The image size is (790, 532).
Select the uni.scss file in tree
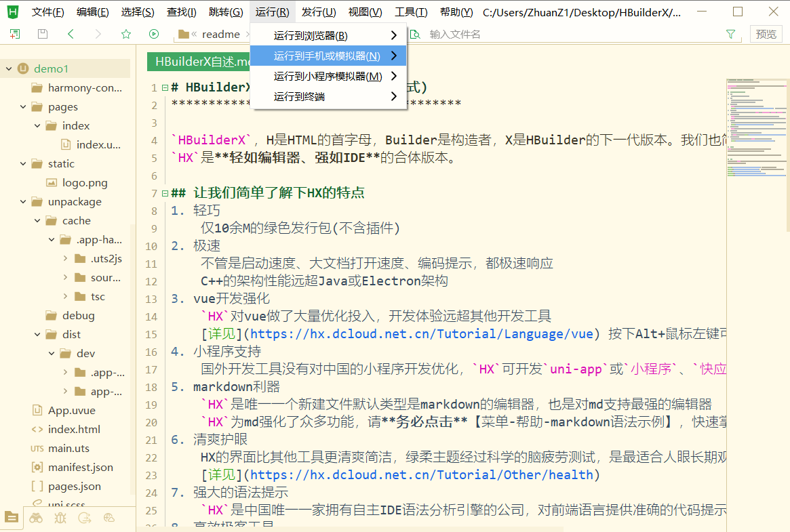[x=66, y=504]
